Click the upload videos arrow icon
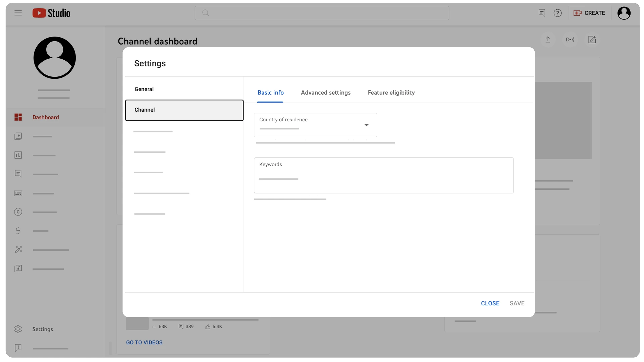The height and width of the screenshot is (362, 644). tap(548, 40)
